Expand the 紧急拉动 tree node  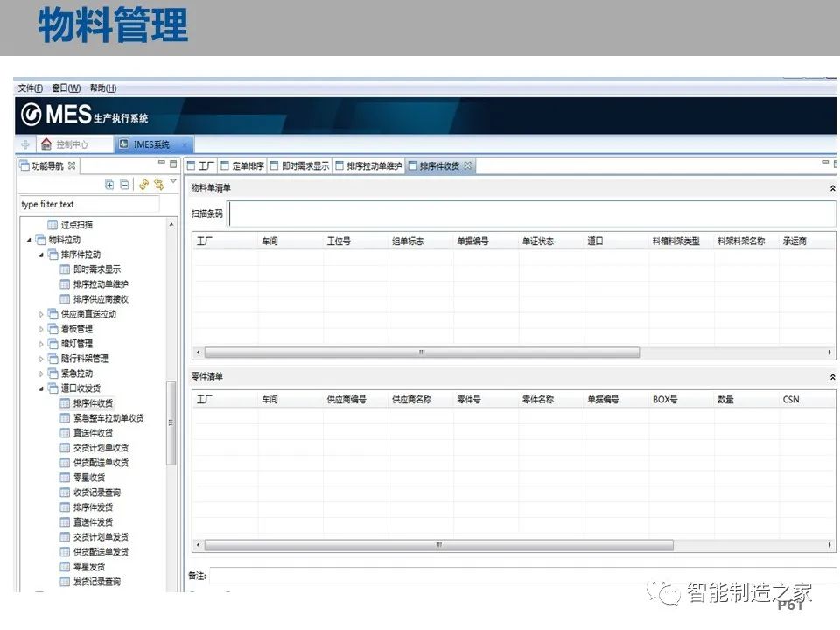(x=41, y=374)
